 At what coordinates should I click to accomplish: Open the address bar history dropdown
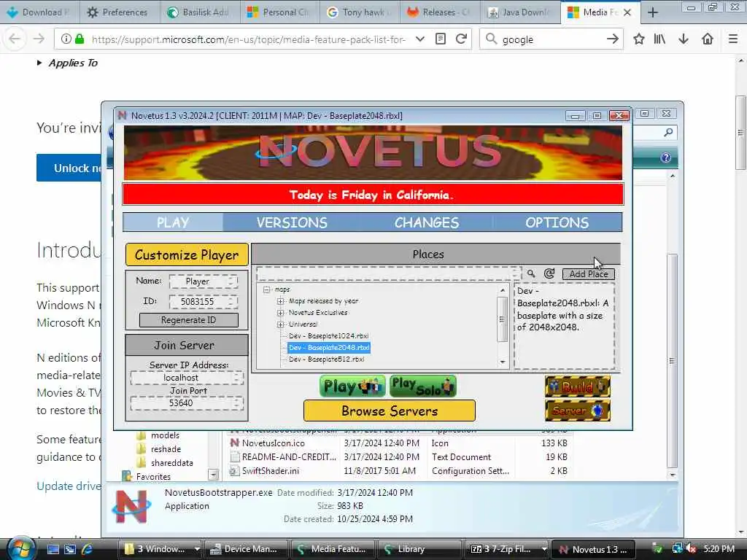[419, 39]
